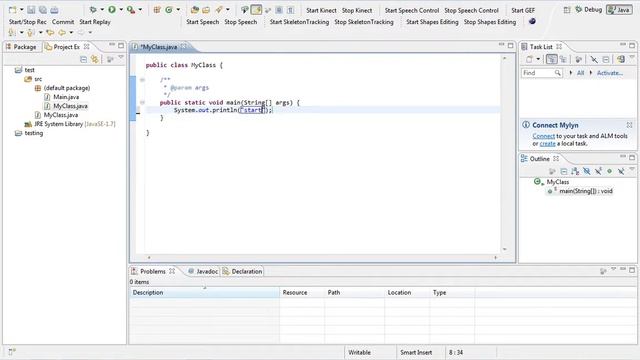This screenshot has height=360, width=640.
Task: Click the Start Kinect button
Action: pos(321,10)
